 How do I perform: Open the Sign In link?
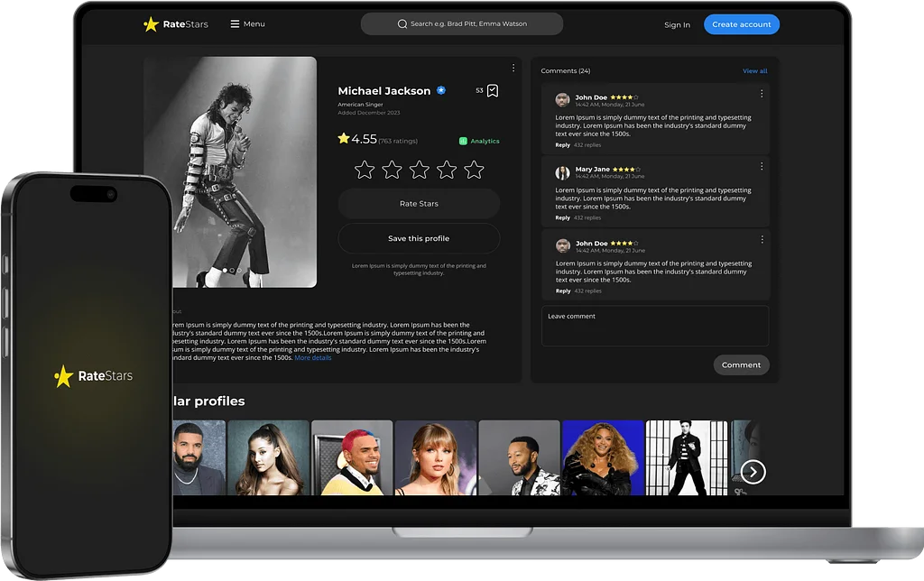tap(677, 24)
